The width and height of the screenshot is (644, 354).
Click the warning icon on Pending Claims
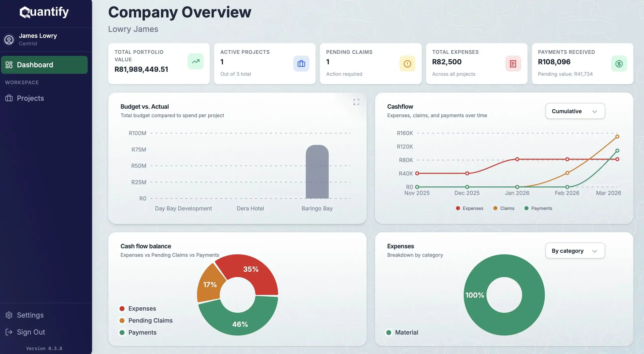pyautogui.click(x=407, y=64)
